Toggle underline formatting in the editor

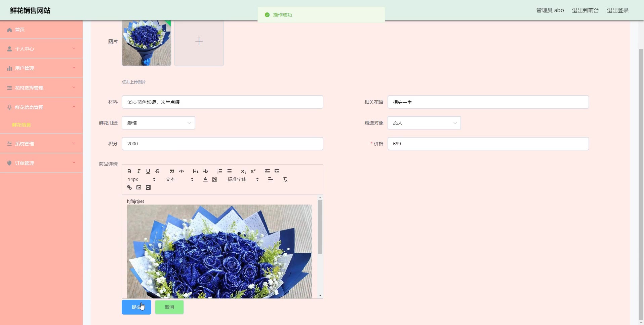click(x=148, y=171)
